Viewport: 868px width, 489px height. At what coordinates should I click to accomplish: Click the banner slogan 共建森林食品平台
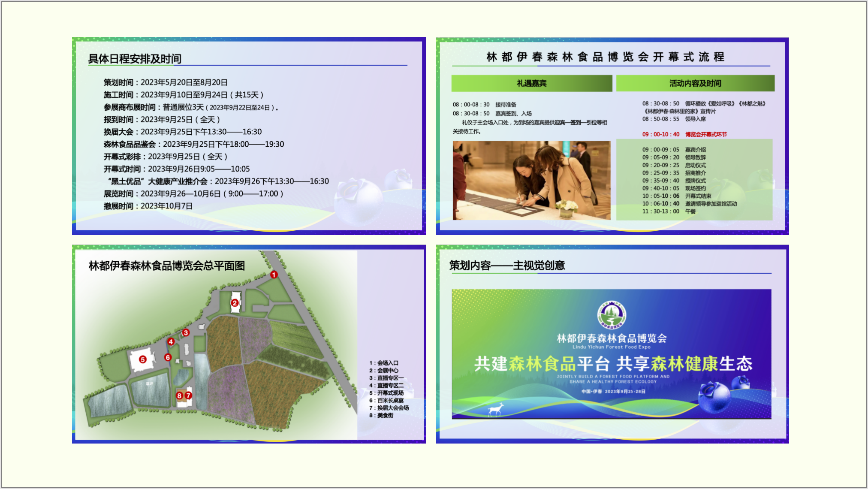coord(542,364)
